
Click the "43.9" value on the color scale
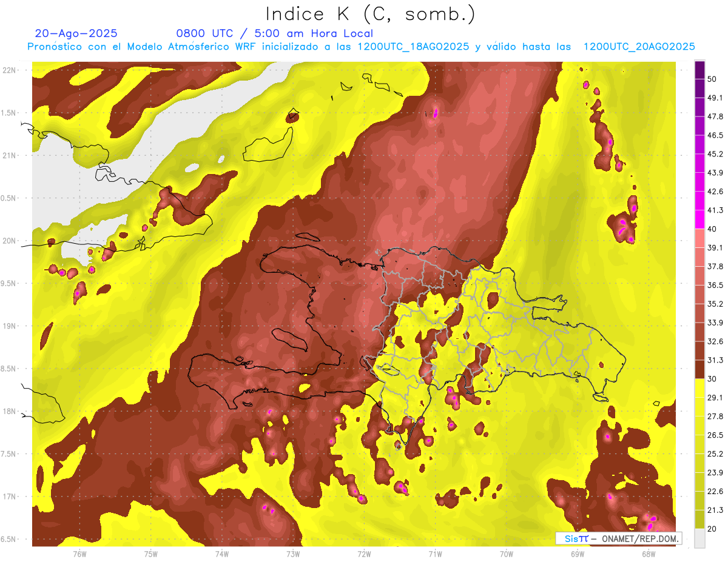point(715,173)
